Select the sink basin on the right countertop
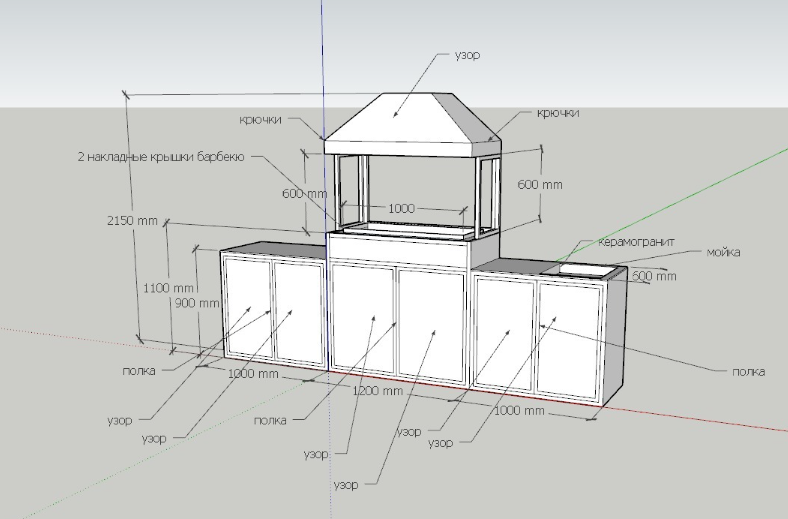 click(x=578, y=269)
